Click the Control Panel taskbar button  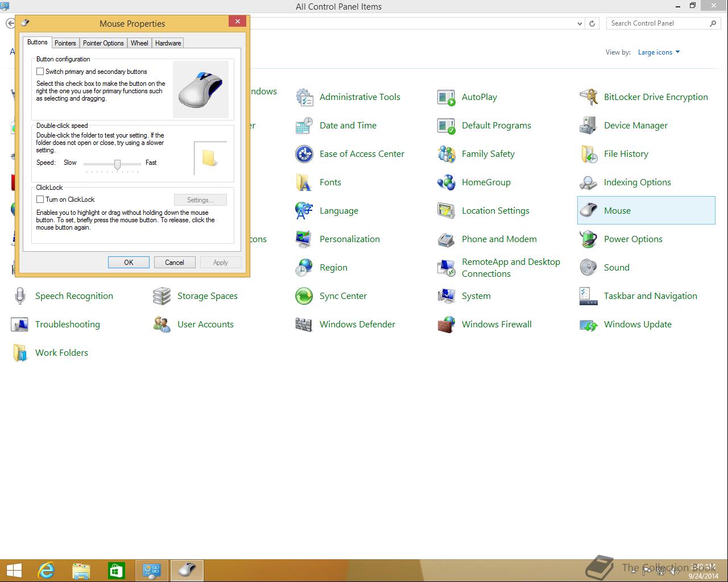[x=152, y=570]
